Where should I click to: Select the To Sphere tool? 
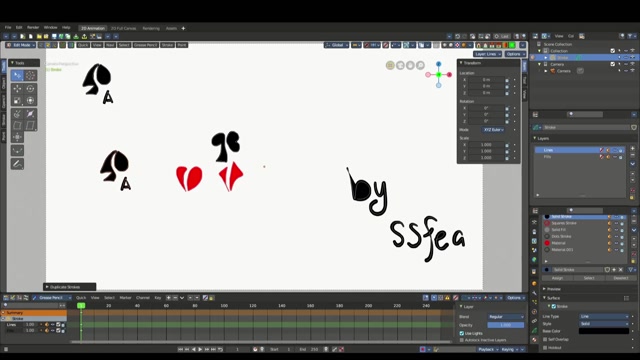point(17,137)
